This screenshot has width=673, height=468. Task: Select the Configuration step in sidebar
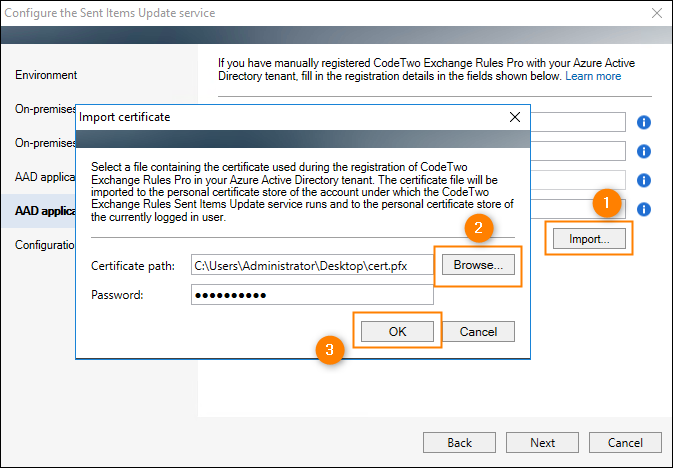tap(45, 245)
